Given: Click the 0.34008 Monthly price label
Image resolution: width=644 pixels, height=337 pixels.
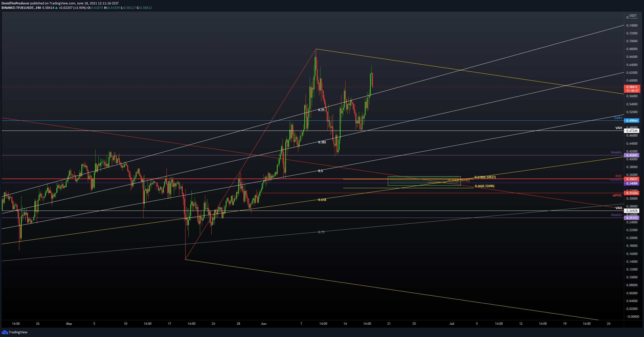Looking at the screenshot, I should [632, 183].
